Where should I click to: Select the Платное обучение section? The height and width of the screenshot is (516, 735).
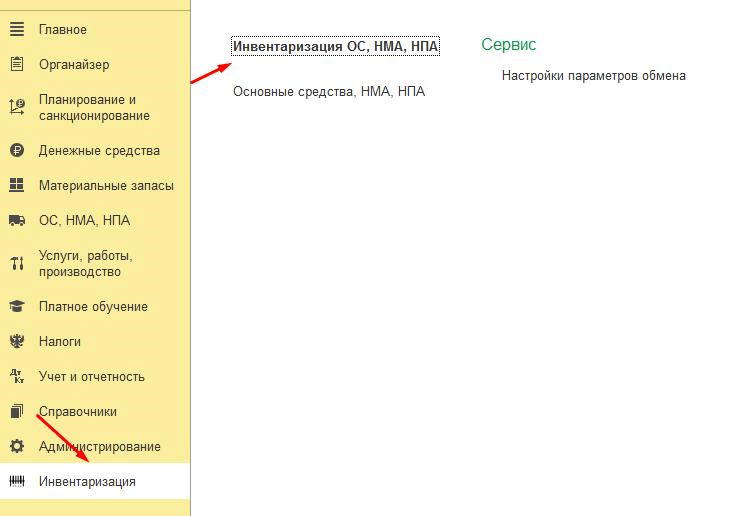pos(95,307)
